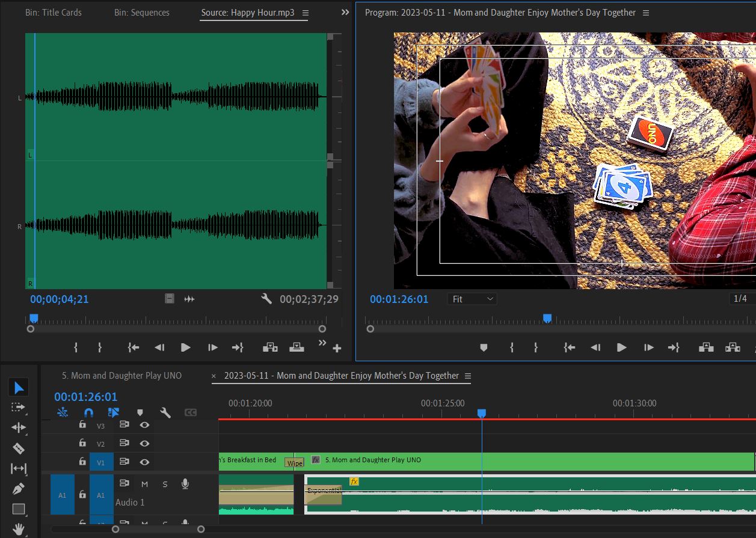756x538 pixels.
Task: Open the '5. Mom and Daughter Play UNO' sequence tab
Action: tap(121, 376)
